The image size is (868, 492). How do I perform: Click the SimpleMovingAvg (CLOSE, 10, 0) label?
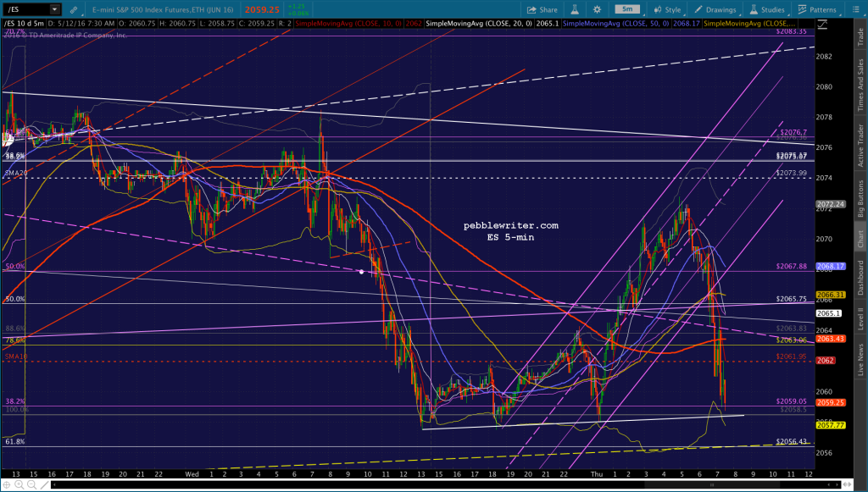coord(348,24)
